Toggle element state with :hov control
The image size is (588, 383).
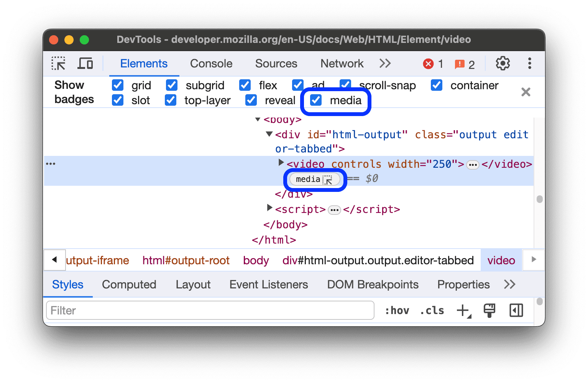coord(397,310)
